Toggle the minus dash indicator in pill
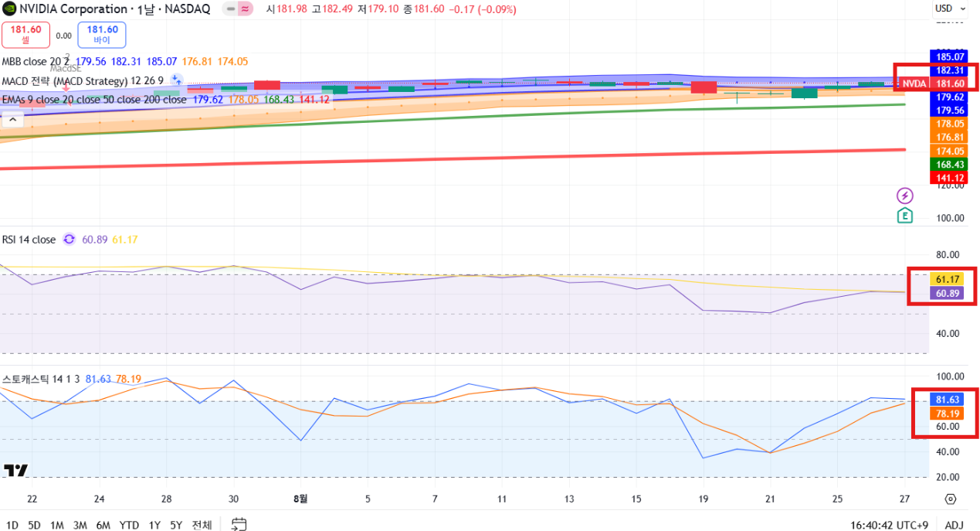This screenshot has width=980, height=531. point(231,9)
